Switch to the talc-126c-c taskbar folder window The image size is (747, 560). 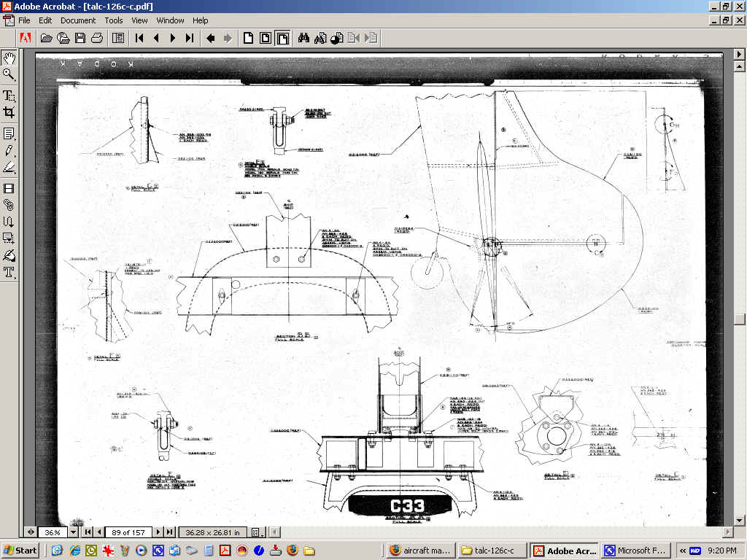coord(492,551)
